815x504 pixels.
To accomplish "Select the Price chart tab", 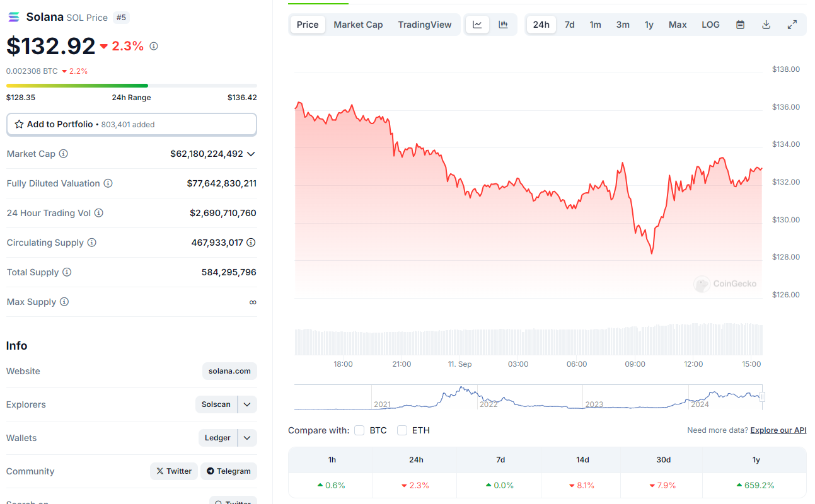I will [x=308, y=25].
